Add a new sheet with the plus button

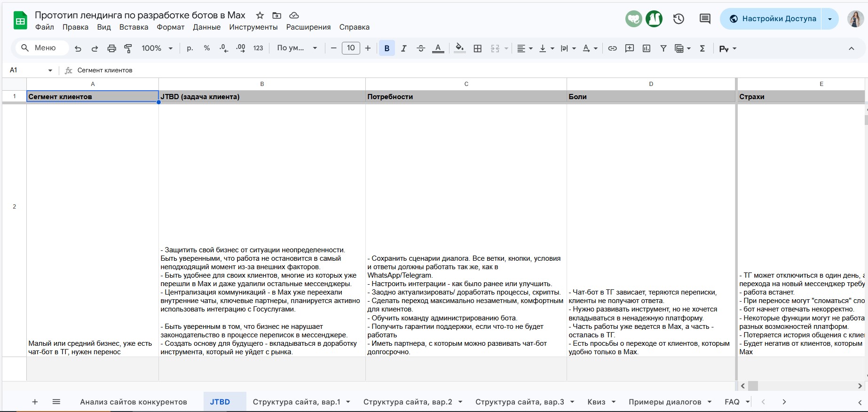[35, 402]
